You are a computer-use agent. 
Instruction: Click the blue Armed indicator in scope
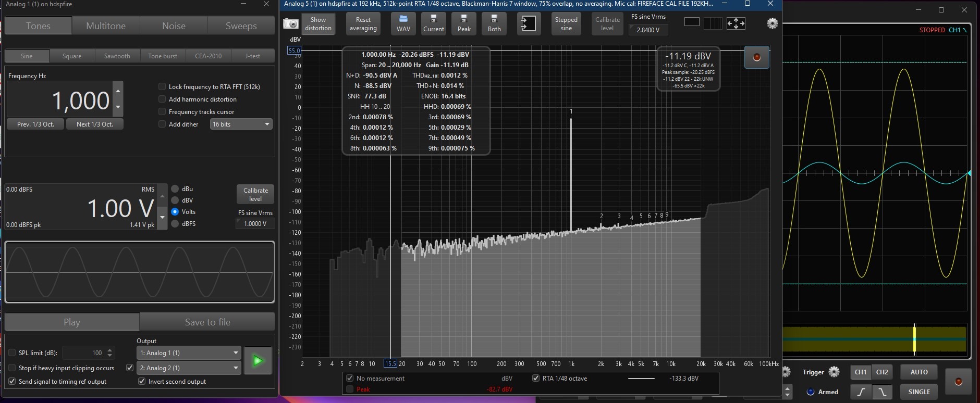811,392
